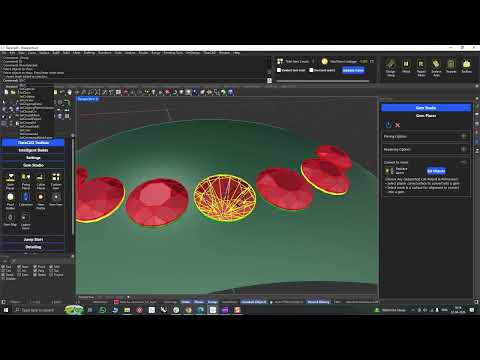This screenshot has height=360, width=480.
Task: Open the Perspective viewport tab dropdown arrow
Action: tap(97, 99)
